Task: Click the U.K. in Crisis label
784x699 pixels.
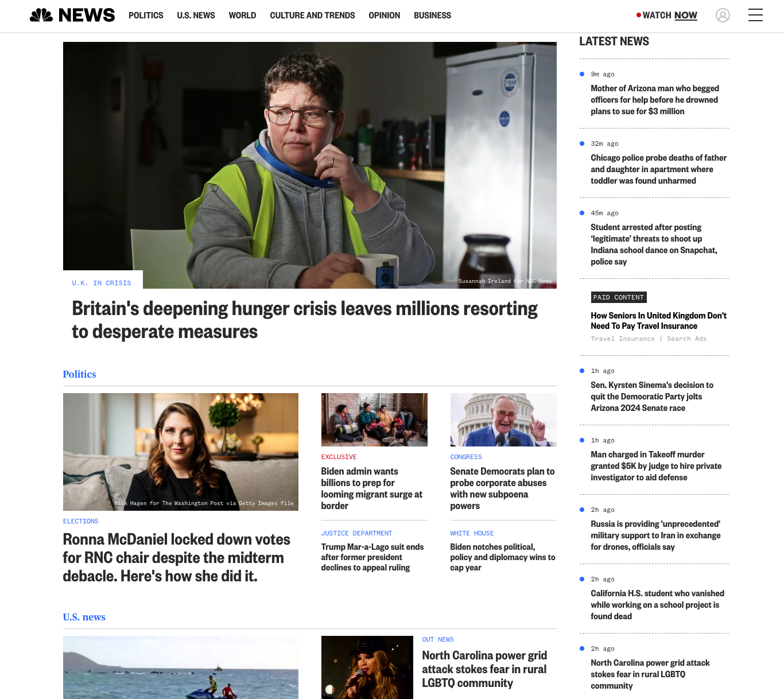Action: coord(102,283)
